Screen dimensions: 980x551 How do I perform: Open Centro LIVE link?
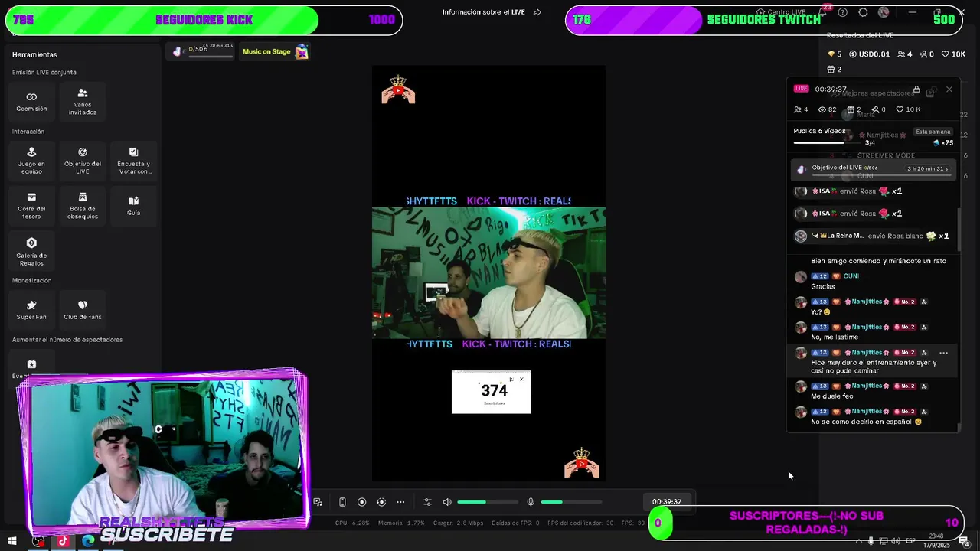[x=780, y=12]
